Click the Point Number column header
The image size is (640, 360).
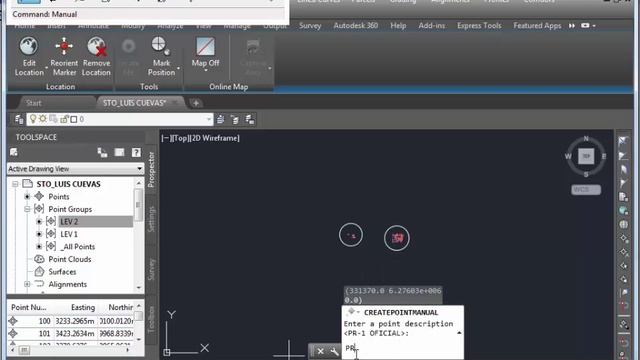click(x=29, y=307)
